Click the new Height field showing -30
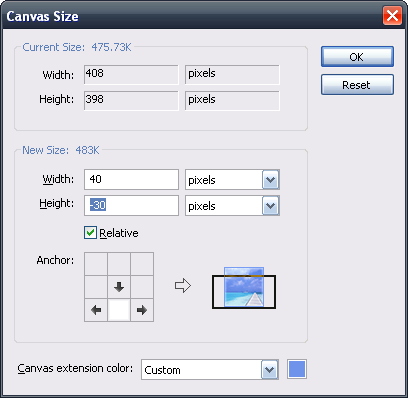 (131, 205)
